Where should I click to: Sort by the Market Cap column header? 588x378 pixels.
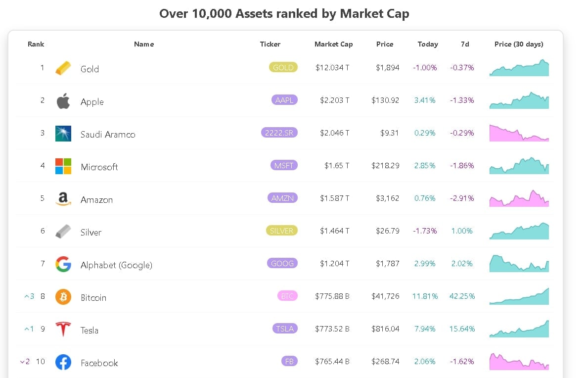pyautogui.click(x=333, y=44)
